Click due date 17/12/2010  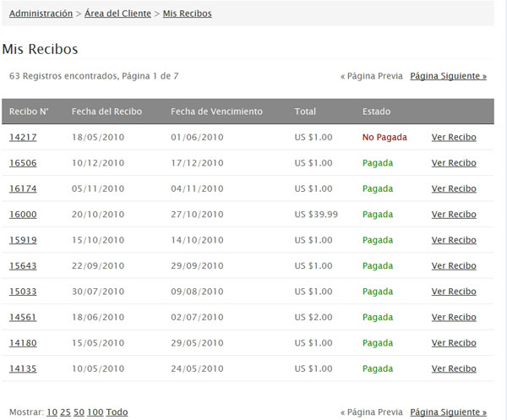(197, 163)
